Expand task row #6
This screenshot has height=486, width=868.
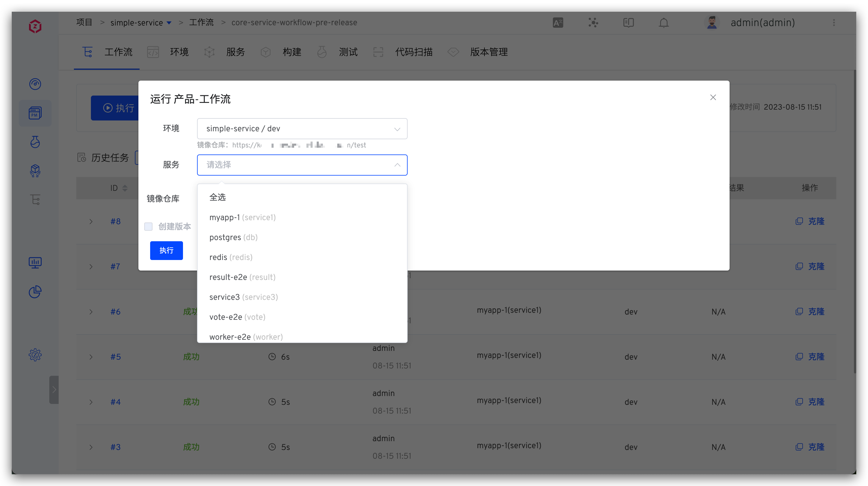[x=91, y=312]
